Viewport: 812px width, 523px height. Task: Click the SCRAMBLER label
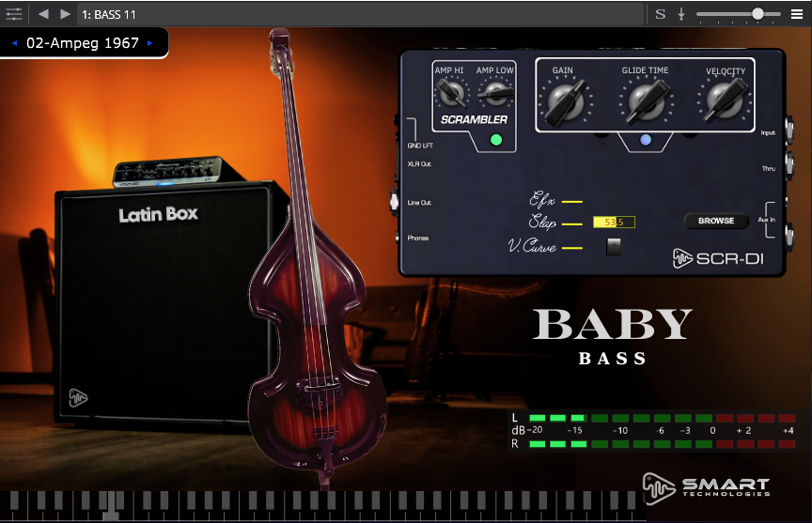tap(474, 119)
